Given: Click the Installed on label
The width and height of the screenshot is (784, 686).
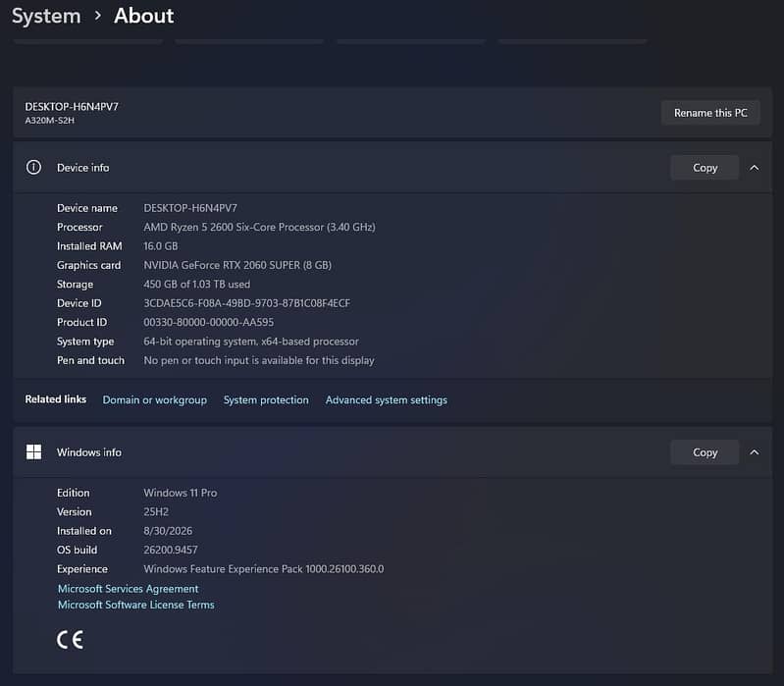Looking at the screenshot, I should [x=84, y=531].
